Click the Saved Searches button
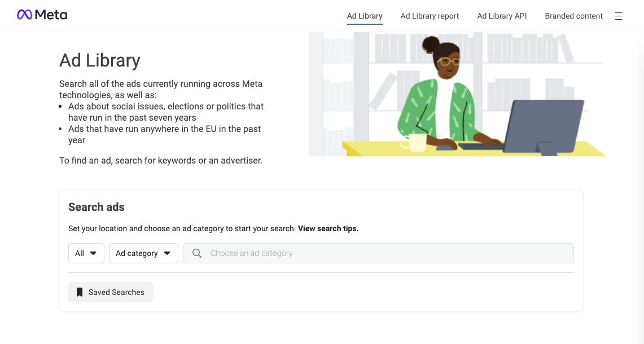 point(111,292)
